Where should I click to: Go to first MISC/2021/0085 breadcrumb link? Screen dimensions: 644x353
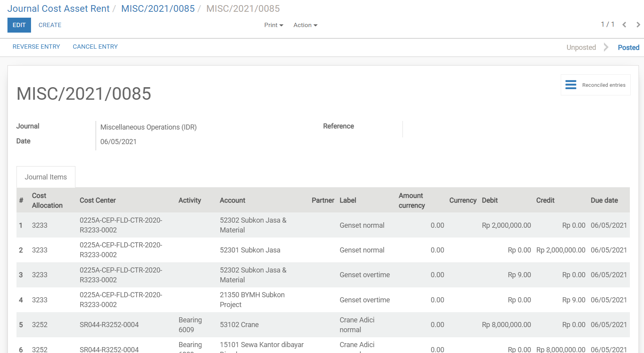click(x=158, y=9)
